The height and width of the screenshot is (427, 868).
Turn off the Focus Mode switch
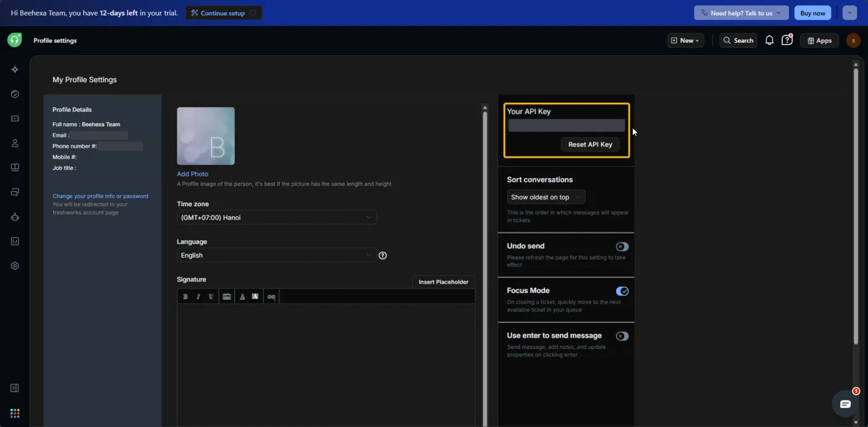coord(622,291)
